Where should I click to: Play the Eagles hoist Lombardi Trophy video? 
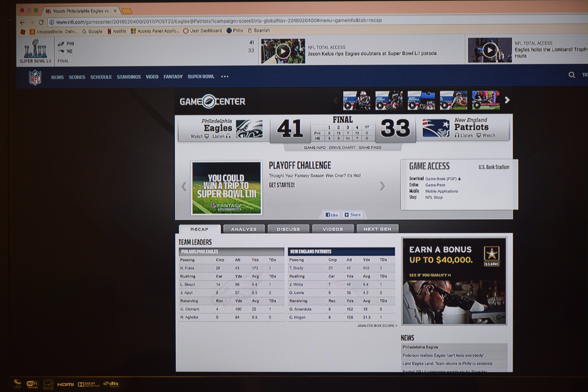pos(490,50)
